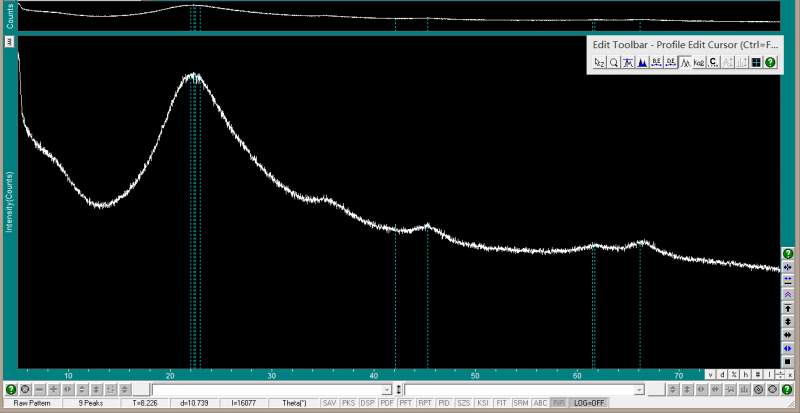The width and height of the screenshot is (800, 413).
Task: Click the SAV status bar button
Action: pyautogui.click(x=330, y=403)
